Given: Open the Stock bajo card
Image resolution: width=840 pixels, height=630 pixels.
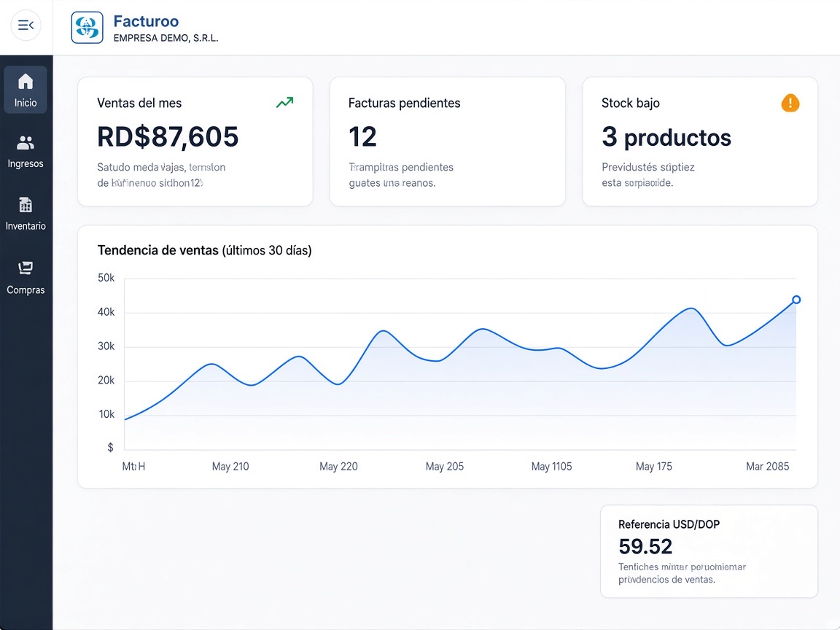Looking at the screenshot, I should (700, 141).
